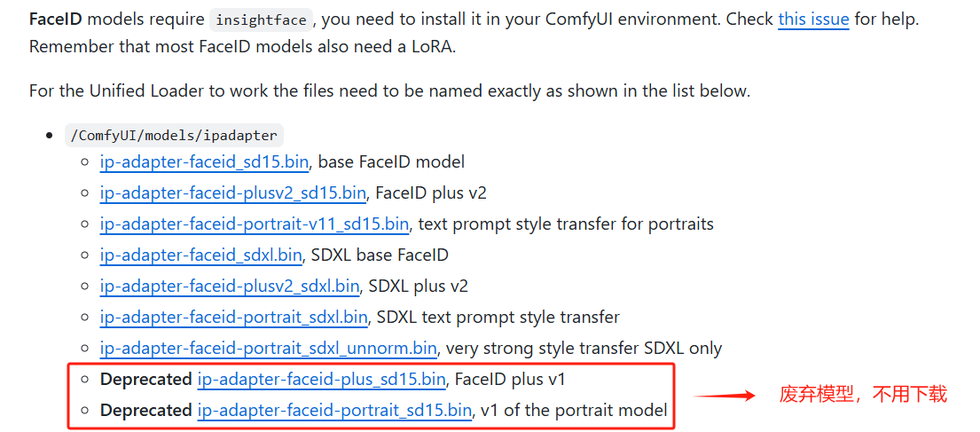Click the bold "FaceID" word in first paragraph
Viewport: 980px width, 432px height.
[x=56, y=19]
